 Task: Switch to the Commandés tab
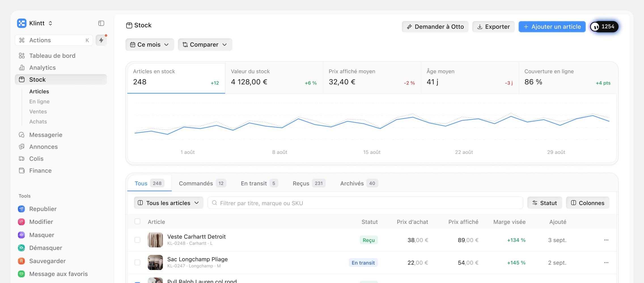202,183
